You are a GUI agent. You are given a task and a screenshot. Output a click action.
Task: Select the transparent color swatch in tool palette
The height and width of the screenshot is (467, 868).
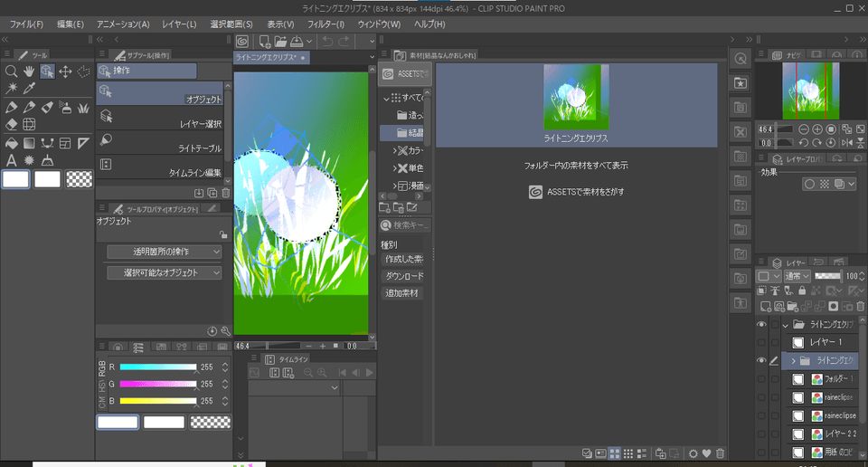[80, 179]
